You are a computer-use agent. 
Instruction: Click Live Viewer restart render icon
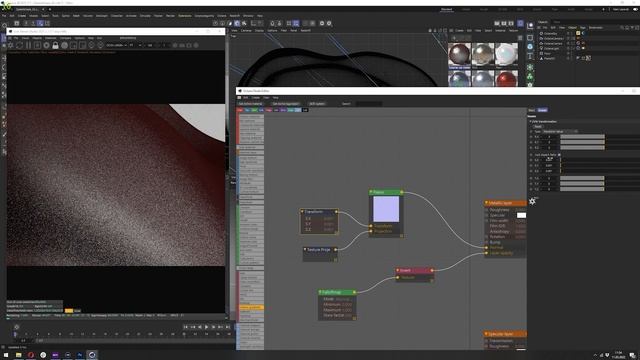point(19,45)
